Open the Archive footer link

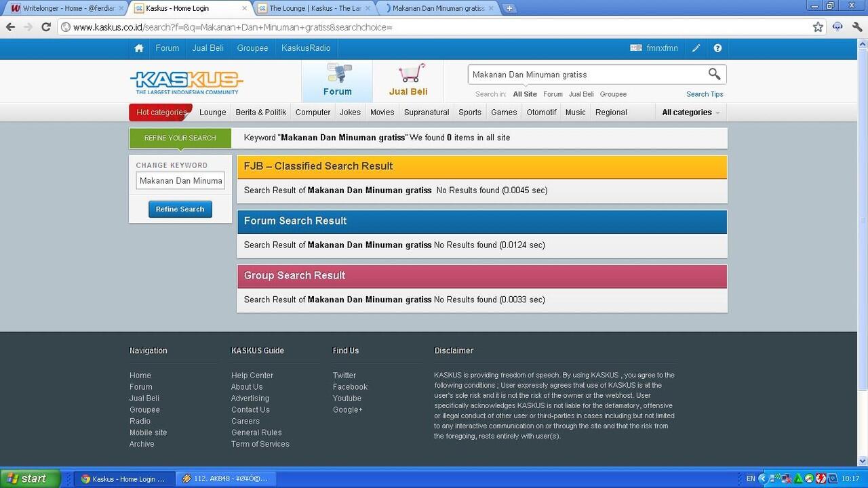coord(142,444)
